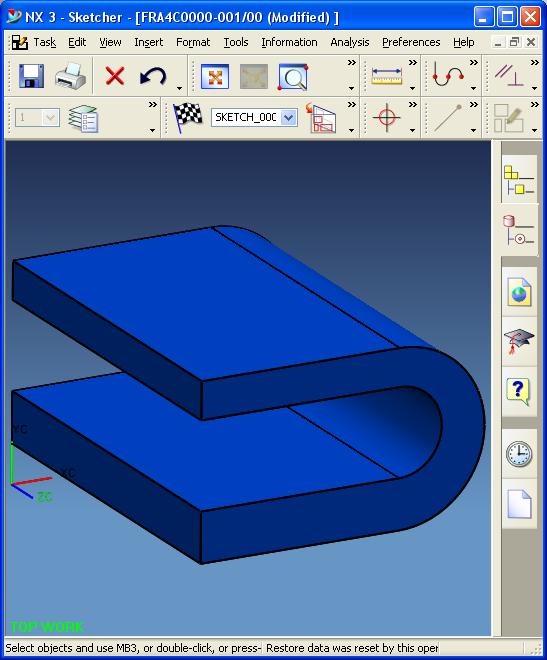Open the Insert menu
Viewport: 547px width, 660px height.
tap(149, 43)
